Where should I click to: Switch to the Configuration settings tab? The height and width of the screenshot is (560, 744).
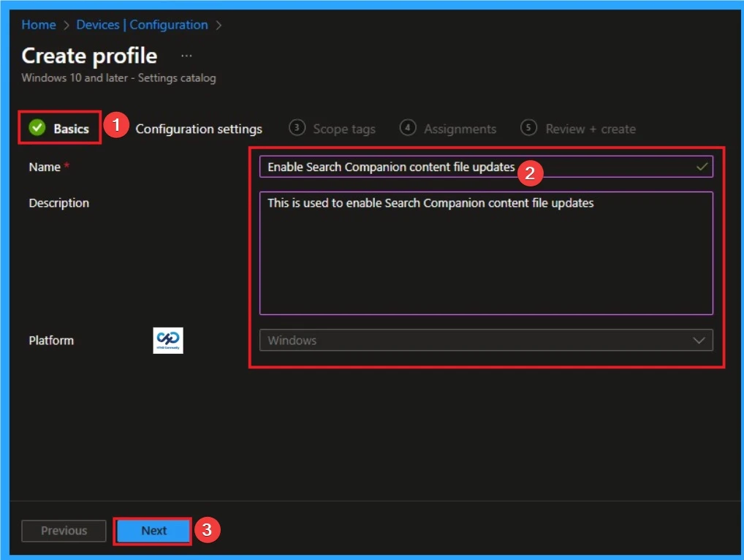tap(199, 129)
